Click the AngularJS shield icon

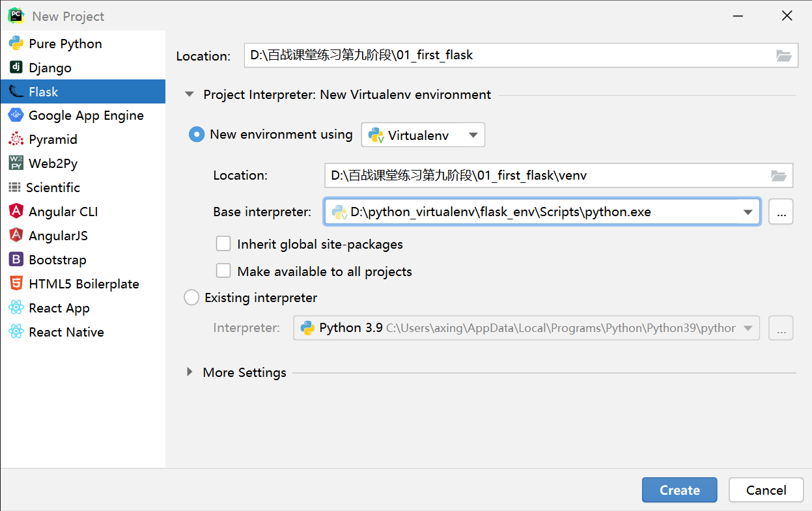pos(16,236)
